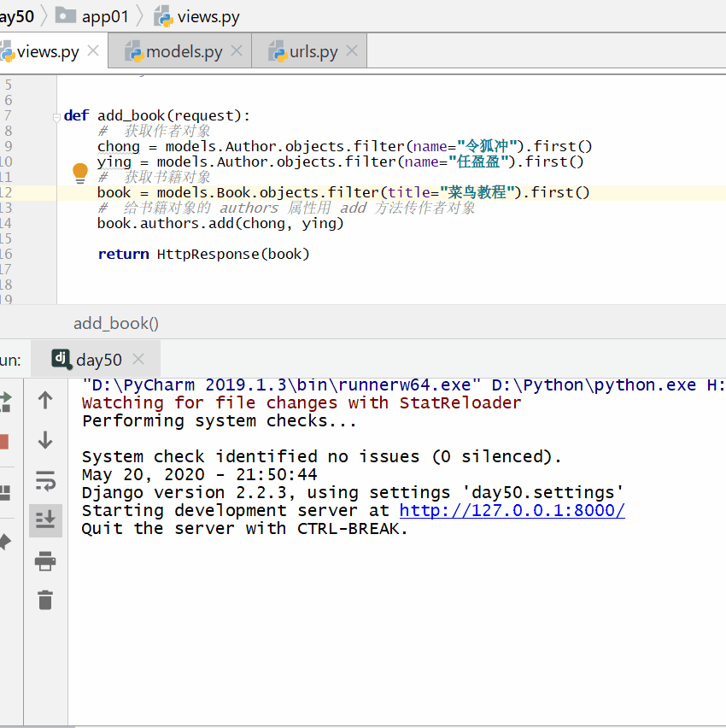Pin the Run tab
This screenshot has width=726, height=728.
[x=3, y=542]
